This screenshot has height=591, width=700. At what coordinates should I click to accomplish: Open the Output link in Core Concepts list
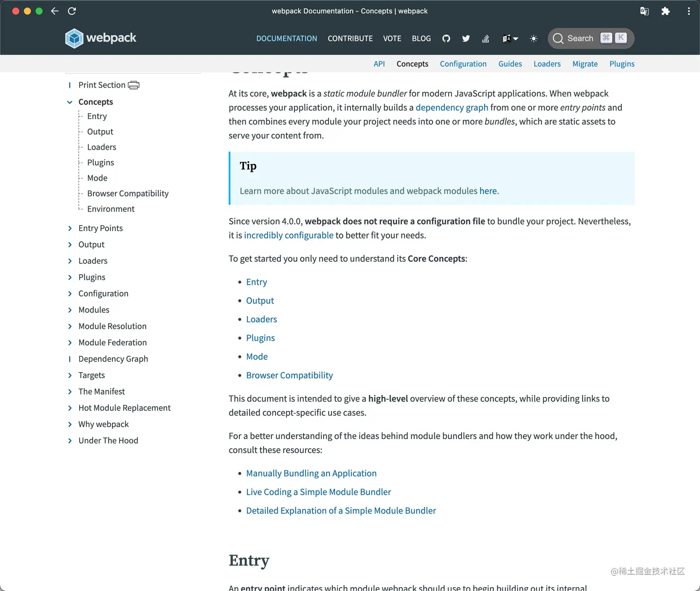(x=260, y=301)
